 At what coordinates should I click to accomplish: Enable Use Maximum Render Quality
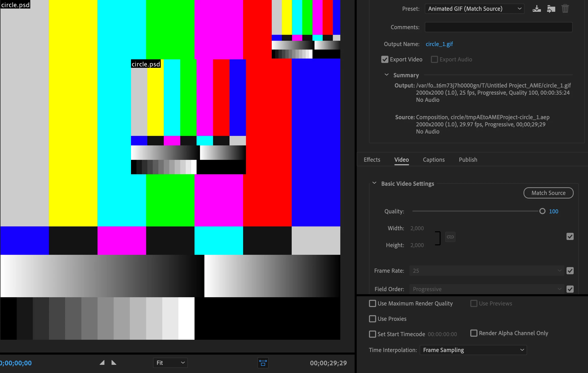point(373,303)
